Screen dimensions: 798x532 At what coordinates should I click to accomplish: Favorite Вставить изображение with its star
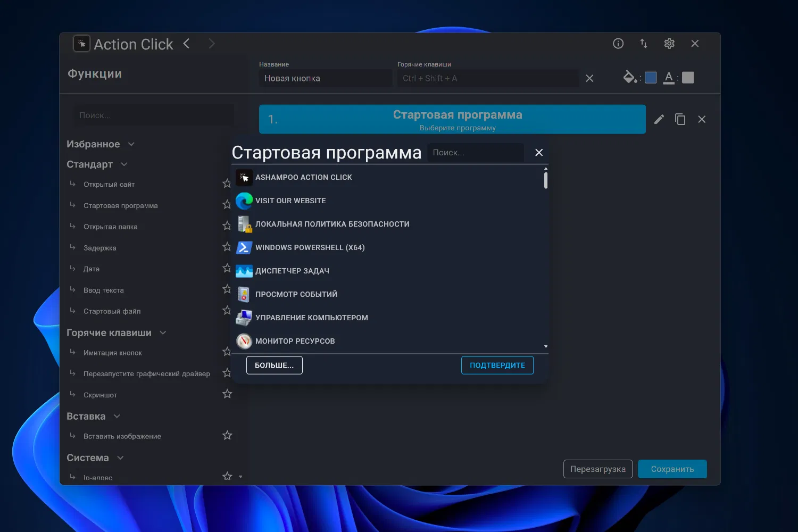(227, 436)
